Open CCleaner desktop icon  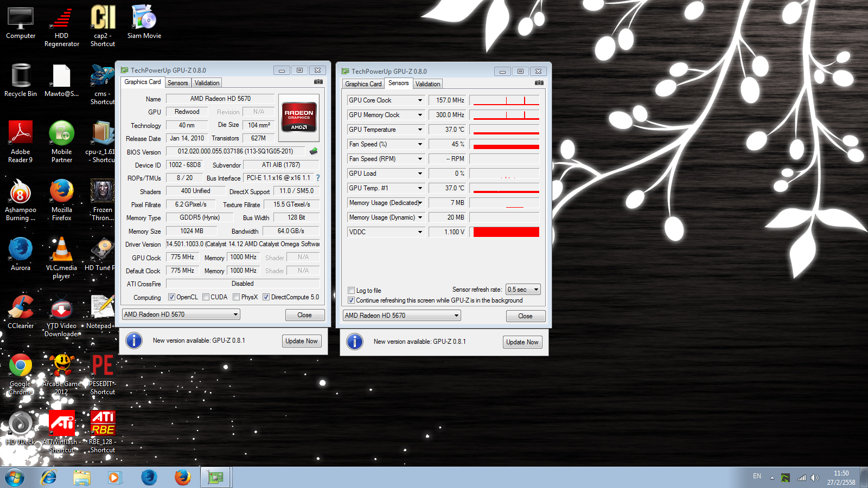[x=21, y=312]
